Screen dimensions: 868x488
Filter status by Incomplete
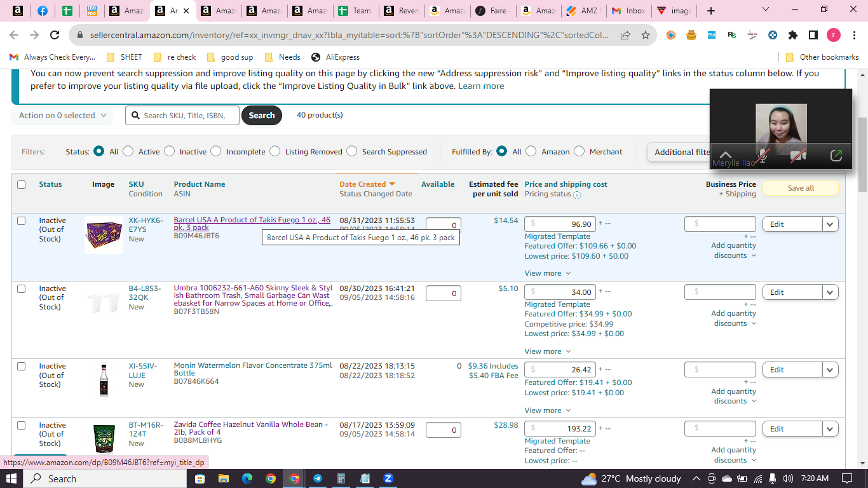(x=216, y=151)
